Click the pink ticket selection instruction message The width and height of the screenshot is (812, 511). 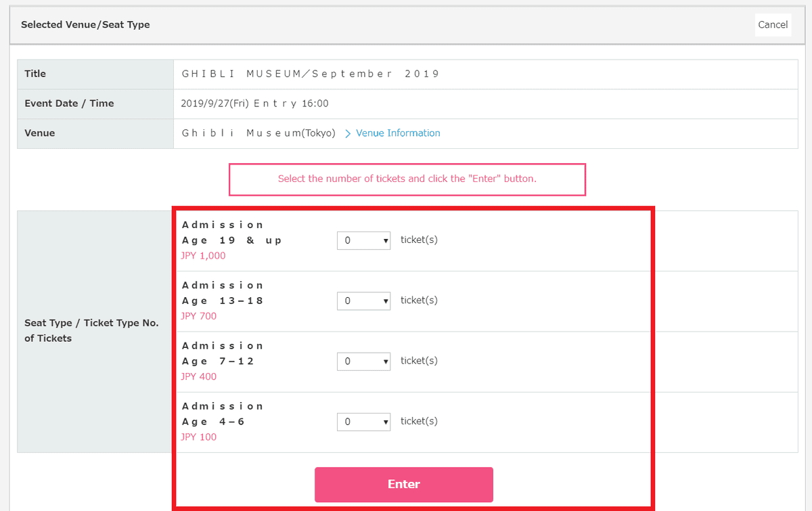pyautogui.click(x=407, y=179)
